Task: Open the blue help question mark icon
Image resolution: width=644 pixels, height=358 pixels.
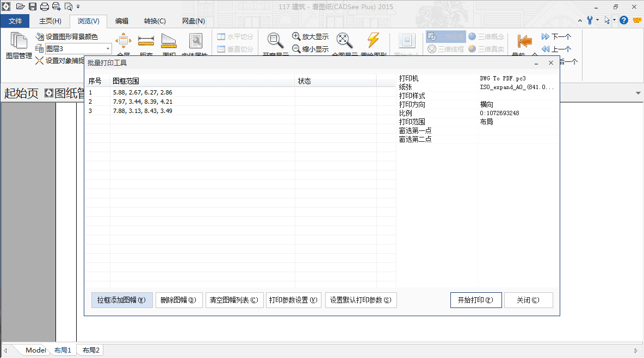Action: [624, 20]
